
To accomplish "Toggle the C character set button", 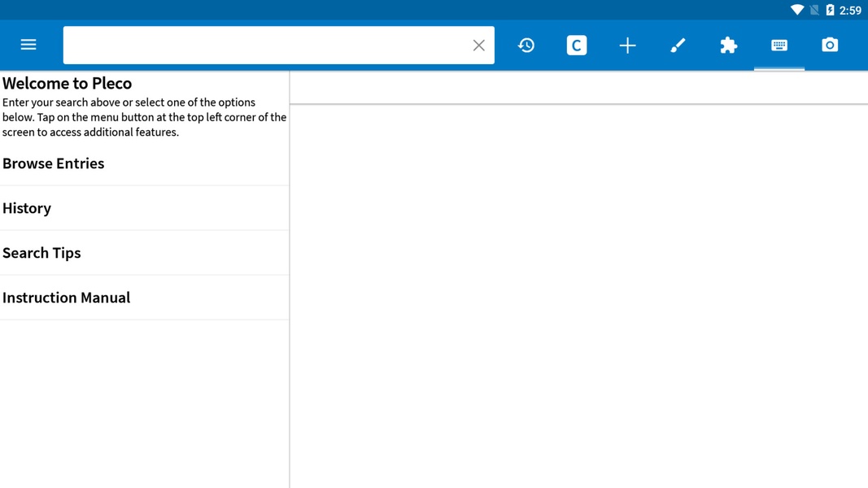I will (577, 46).
